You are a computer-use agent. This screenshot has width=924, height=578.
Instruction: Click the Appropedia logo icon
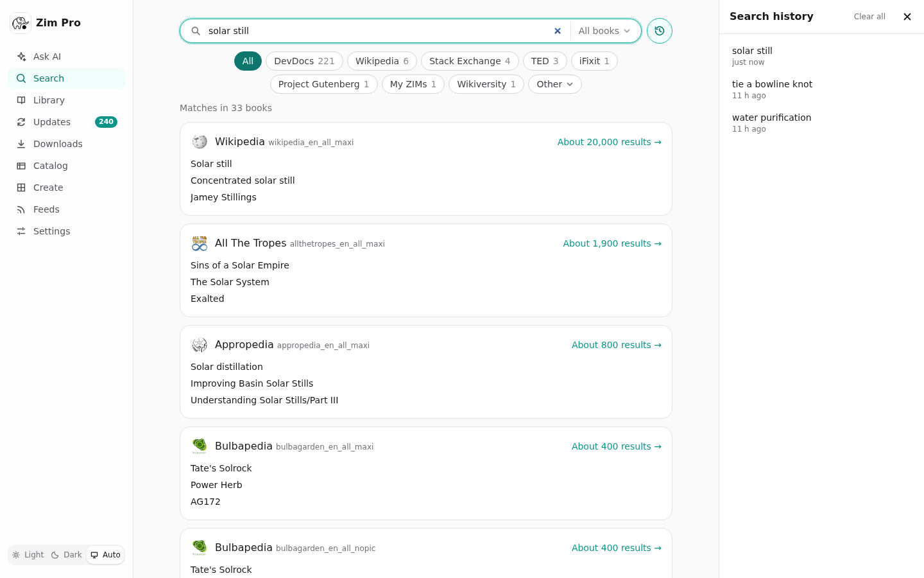point(200,345)
